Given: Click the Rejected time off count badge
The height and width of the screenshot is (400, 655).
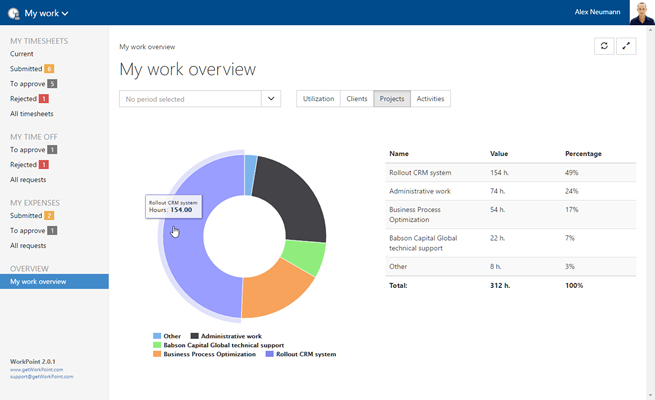Looking at the screenshot, I should click(x=44, y=164).
